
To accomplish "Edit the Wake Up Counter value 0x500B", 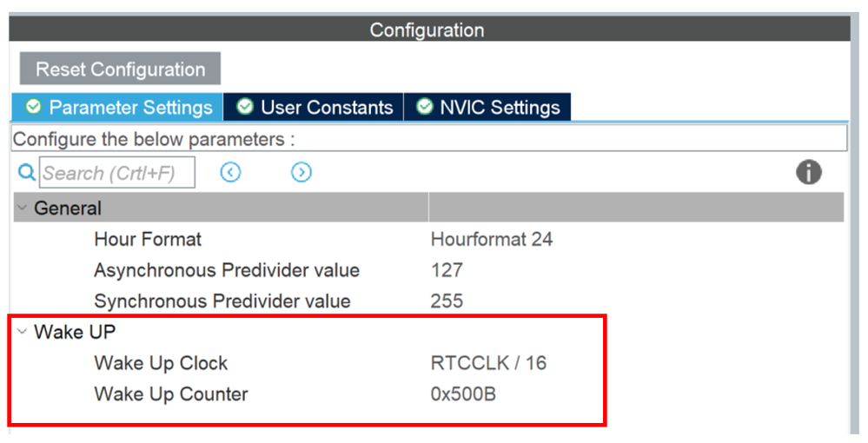I will tap(463, 394).
